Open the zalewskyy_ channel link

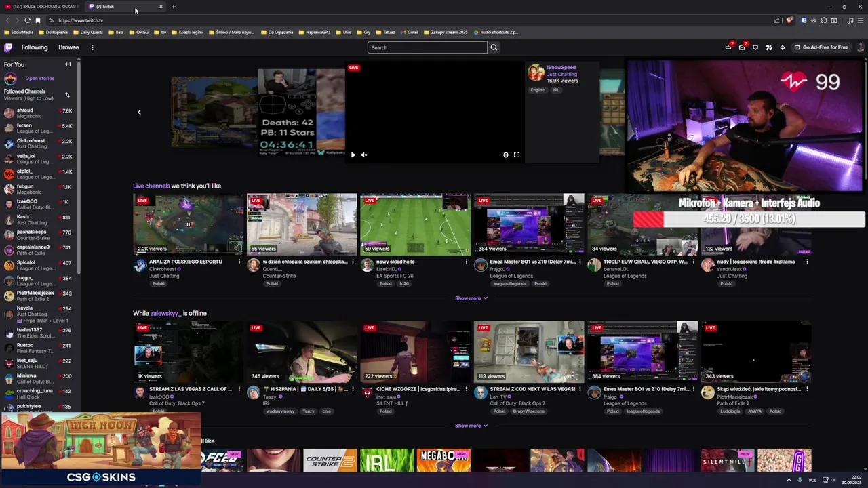pos(165,313)
